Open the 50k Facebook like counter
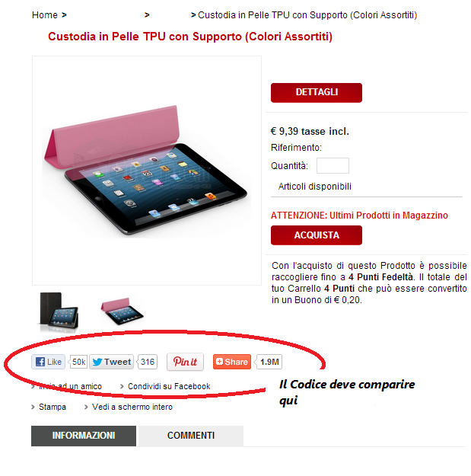471x476 pixels. pos(78,362)
